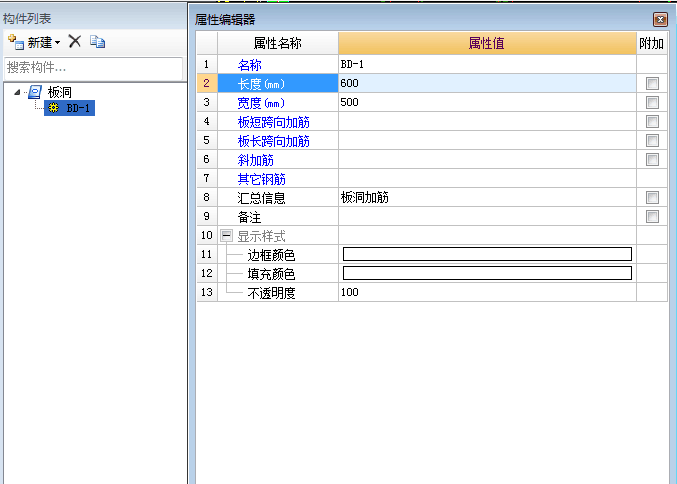Select the 板洞 folder icon in tree
Viewport: 677px width, 484px height.
pyautogui.click(x=35, y=92)
